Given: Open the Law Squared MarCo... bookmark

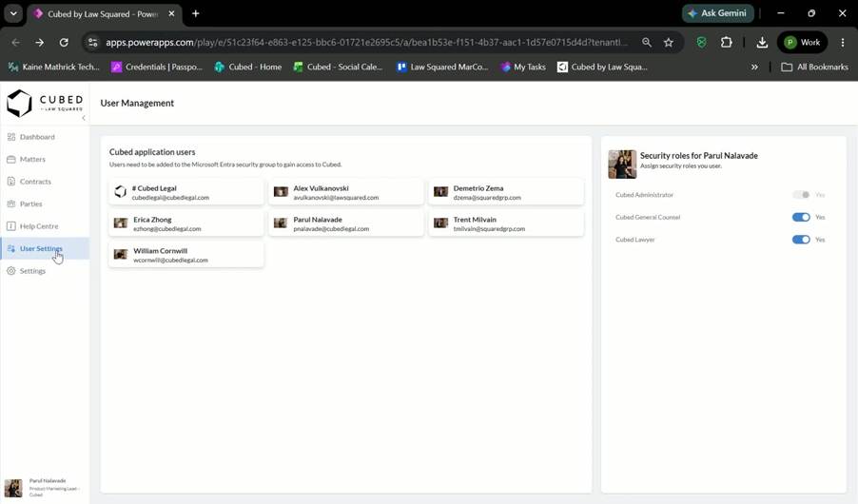Looking at the screenshot, I should (442, 67).
